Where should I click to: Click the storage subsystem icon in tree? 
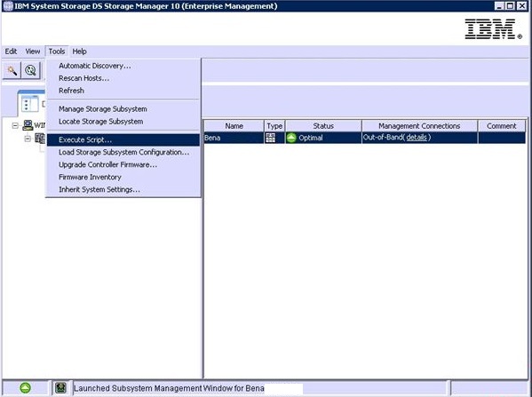40,138
